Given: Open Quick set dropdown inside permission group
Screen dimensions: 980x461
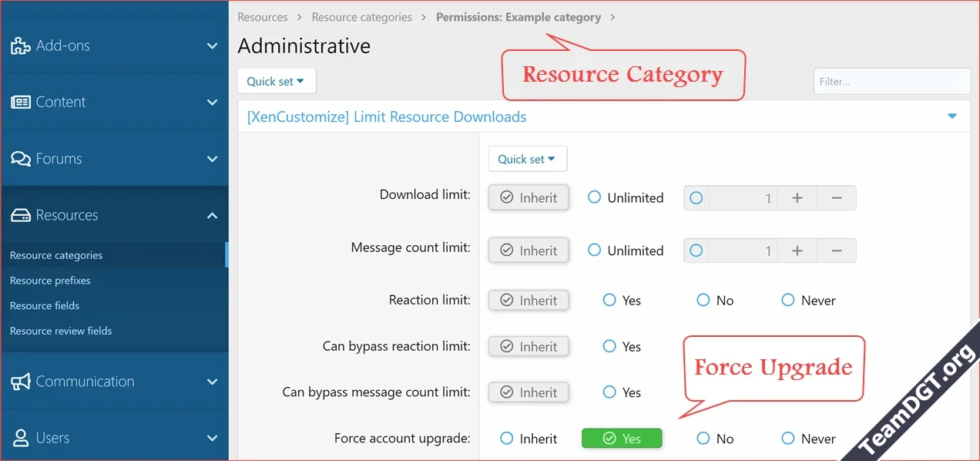Looking at the screenshot, I should click(528, 159).
